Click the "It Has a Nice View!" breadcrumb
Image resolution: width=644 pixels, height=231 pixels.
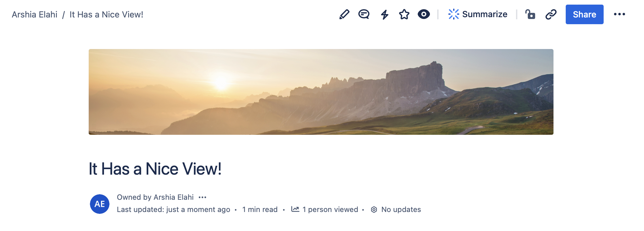(106, 14)
